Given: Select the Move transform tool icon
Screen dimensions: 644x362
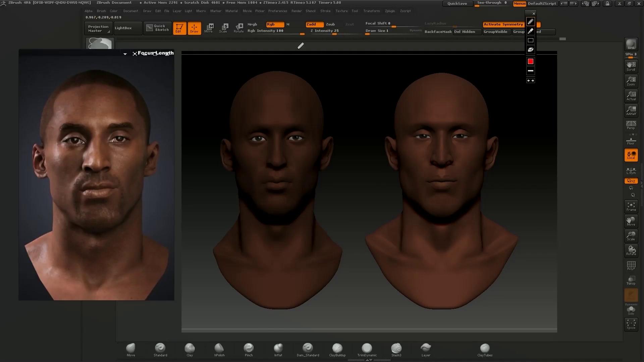Looking at the screenshot, I should pos(209,28).
